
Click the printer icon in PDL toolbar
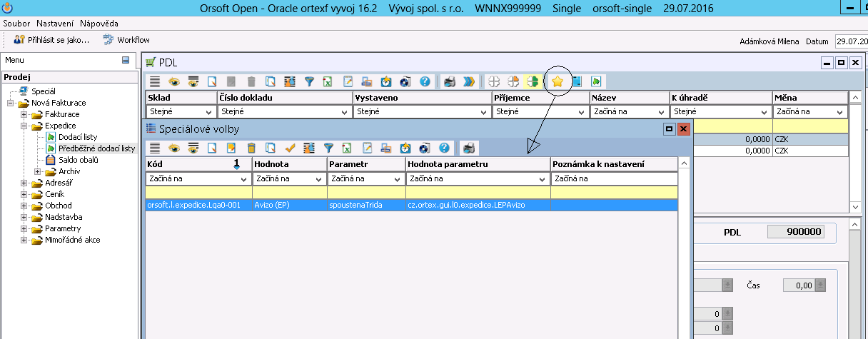pyautogui.click(x=450, y=81)
